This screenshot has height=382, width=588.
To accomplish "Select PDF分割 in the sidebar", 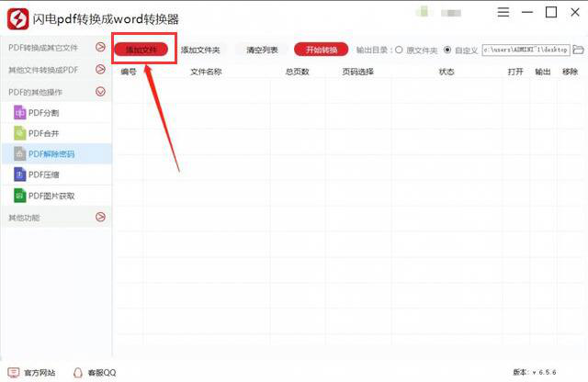I will point(57,112).
